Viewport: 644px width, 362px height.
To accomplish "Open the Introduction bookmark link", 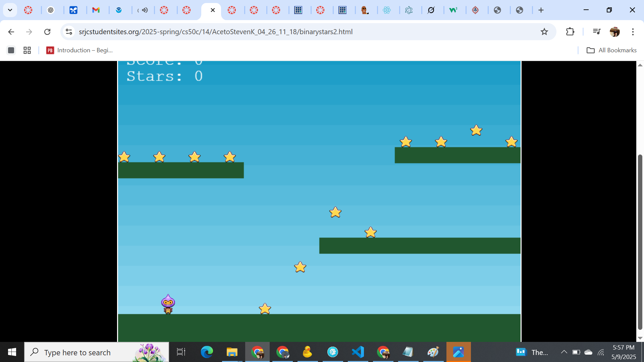I will click(80, 50).
